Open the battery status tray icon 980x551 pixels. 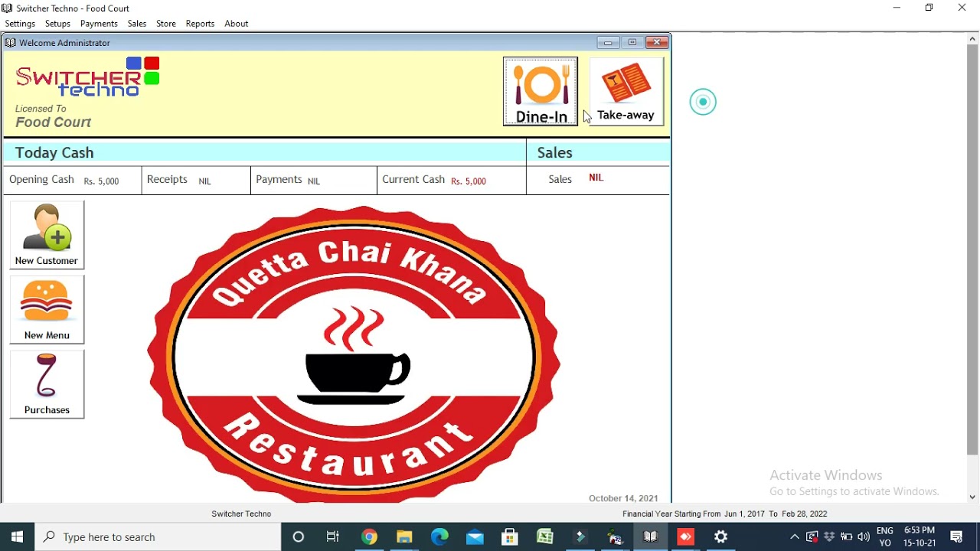847,537
